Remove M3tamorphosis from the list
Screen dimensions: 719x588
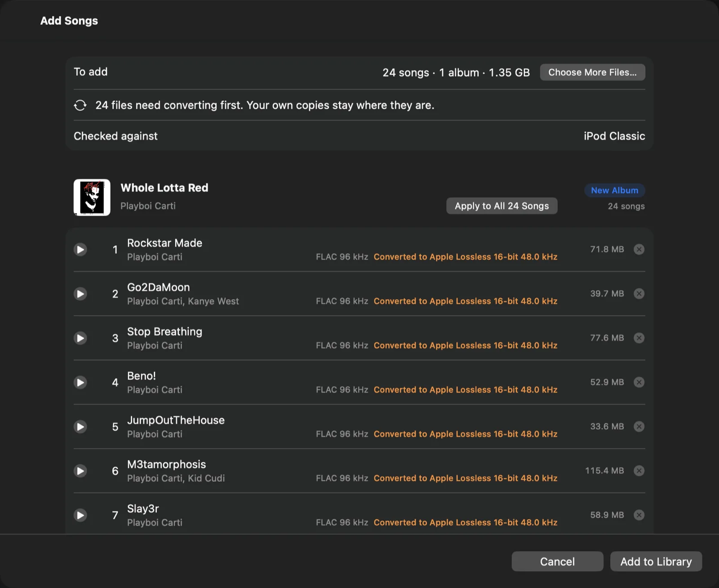point(639,470)
